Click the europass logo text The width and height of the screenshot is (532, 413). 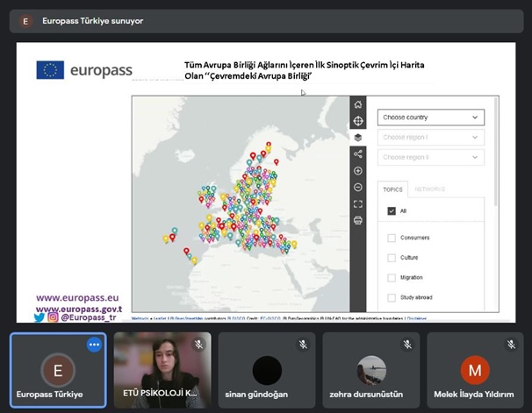(101, 70)
